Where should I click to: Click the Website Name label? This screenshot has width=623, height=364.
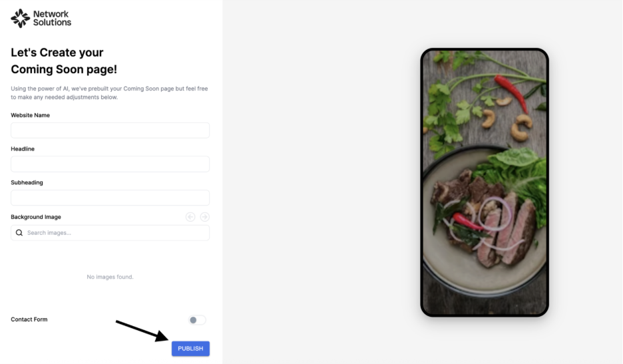30,115
